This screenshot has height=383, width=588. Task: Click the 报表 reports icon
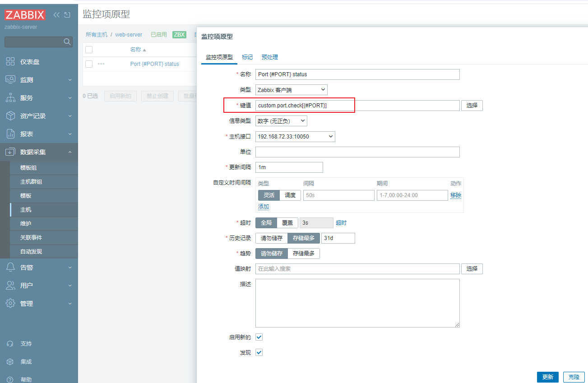coord(10,134)
